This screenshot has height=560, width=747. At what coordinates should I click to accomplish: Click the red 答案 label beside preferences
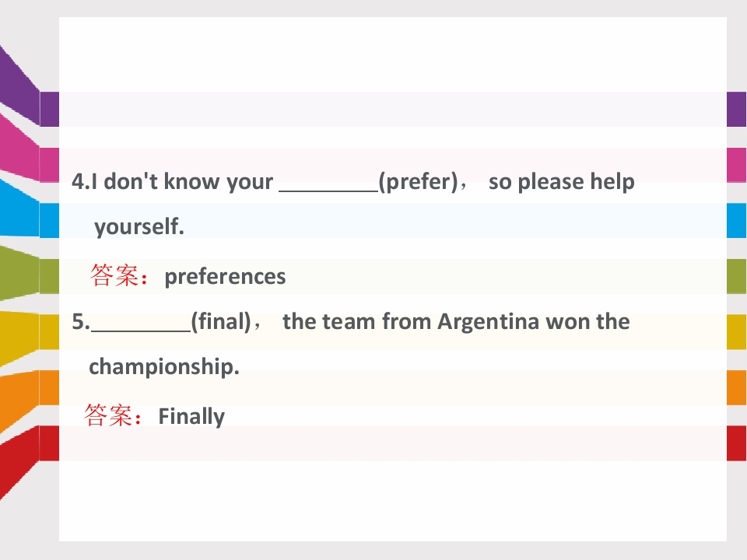pos(119,275)
